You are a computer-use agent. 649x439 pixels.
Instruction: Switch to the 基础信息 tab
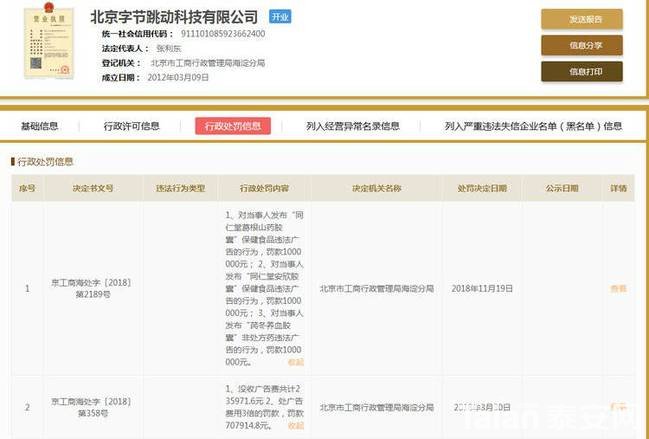39,126
